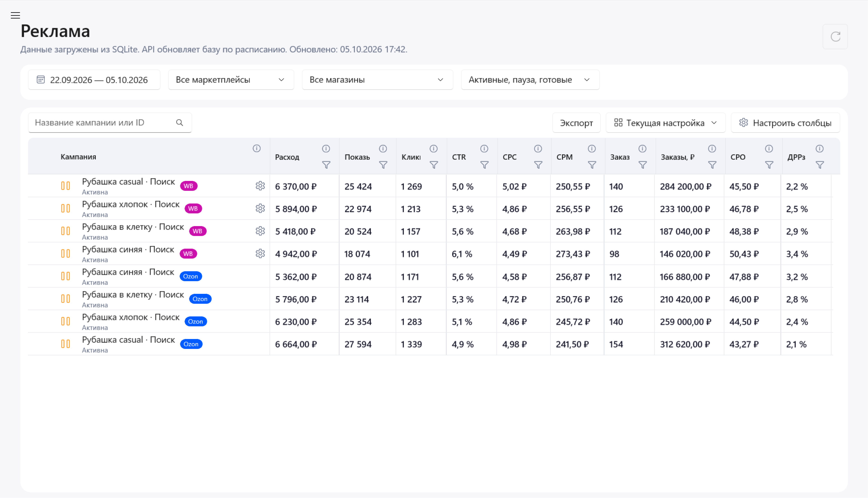Click the refresh data icon
Viewport: 868px width, 498px height.
point(835,37)
